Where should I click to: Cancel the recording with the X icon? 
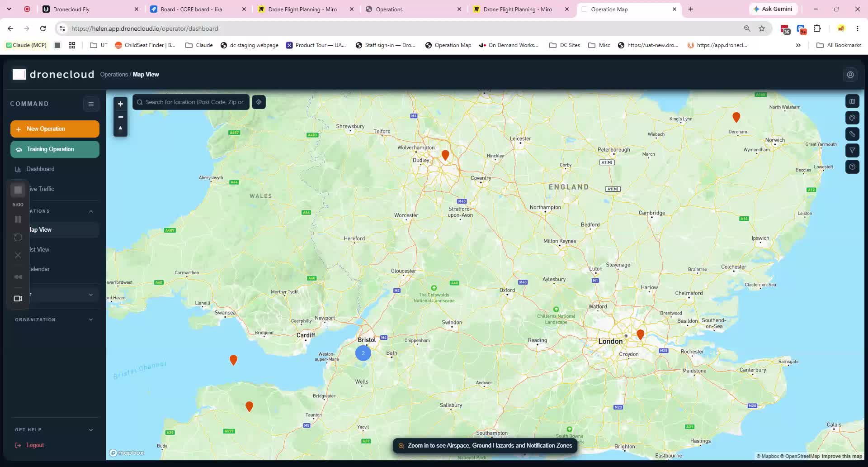pyautogui.click(x=18, y=255)
